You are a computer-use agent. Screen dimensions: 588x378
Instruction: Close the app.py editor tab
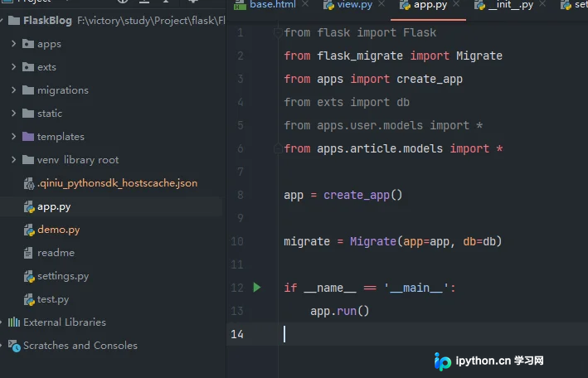coord(456,4)
